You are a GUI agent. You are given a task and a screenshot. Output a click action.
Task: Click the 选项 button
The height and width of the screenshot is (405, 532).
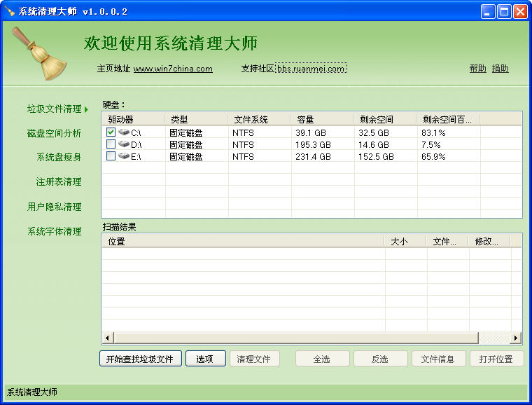(205, 359)
